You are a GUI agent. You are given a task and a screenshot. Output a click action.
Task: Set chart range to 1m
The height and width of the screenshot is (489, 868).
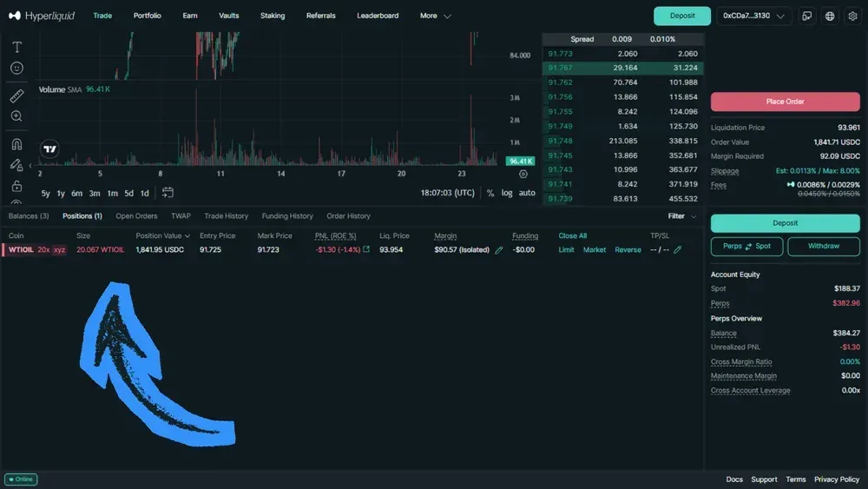pyautogui.click(x=112, y=194)
